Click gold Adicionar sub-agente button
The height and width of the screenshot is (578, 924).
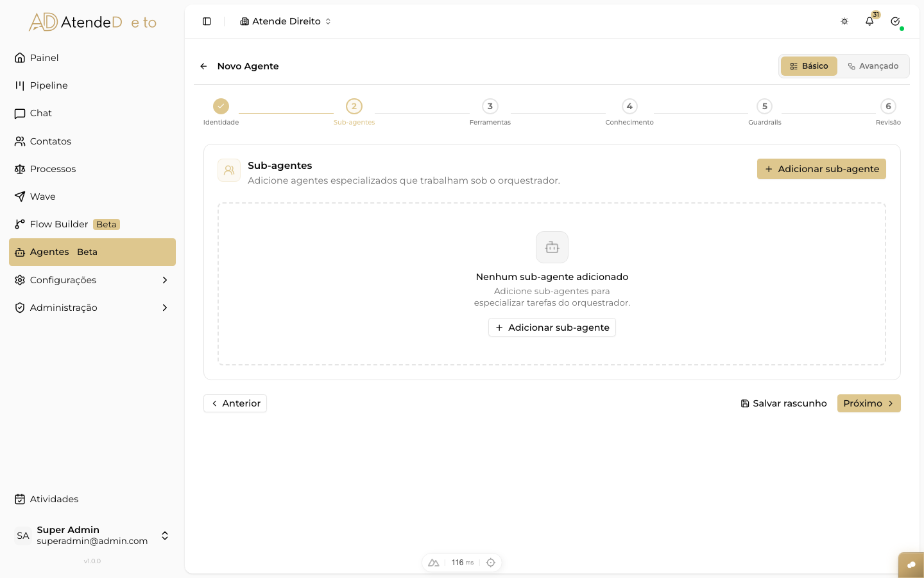(x=821, y=169)
